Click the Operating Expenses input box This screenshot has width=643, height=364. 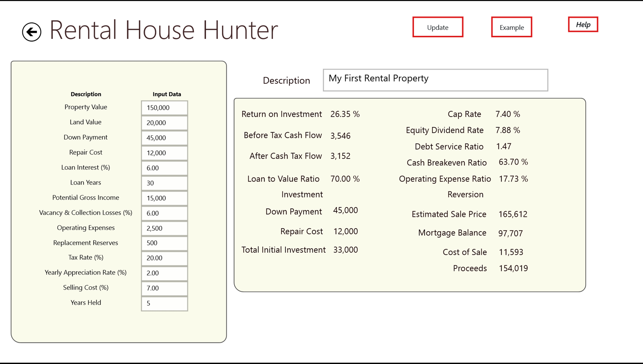164,228
